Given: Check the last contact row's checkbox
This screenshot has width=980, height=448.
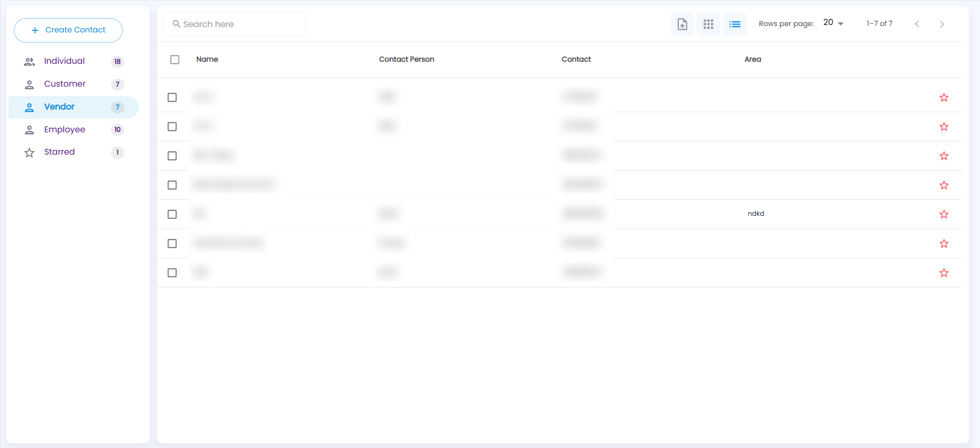Looking at the screenshot, I should point(172,273).
